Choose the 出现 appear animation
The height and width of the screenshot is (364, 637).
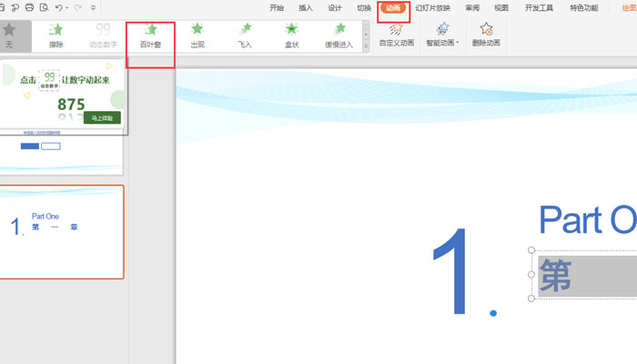(197, 35)
